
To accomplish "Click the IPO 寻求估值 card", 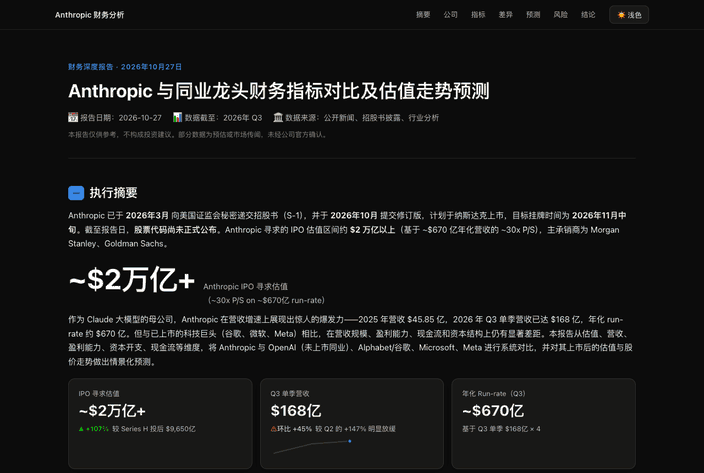I will point(160,423).
